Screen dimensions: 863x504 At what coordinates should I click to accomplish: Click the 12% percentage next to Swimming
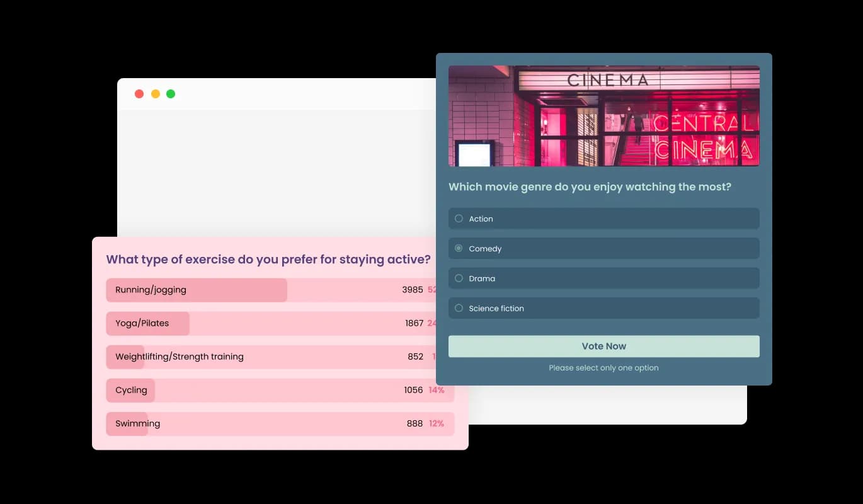tap(437, 423)
